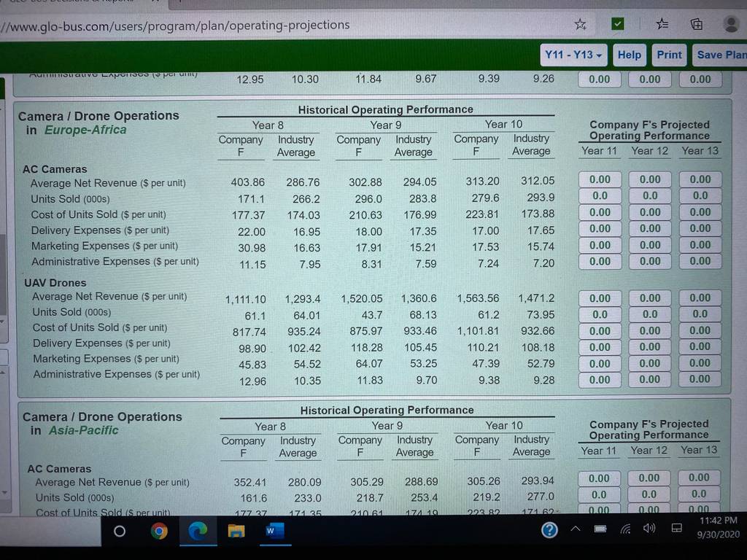The image size is (747, 560).
Task: Select Year 12 UAV Drones Administrative Expenses field, Europe-Africa
Action: (650, 379)
